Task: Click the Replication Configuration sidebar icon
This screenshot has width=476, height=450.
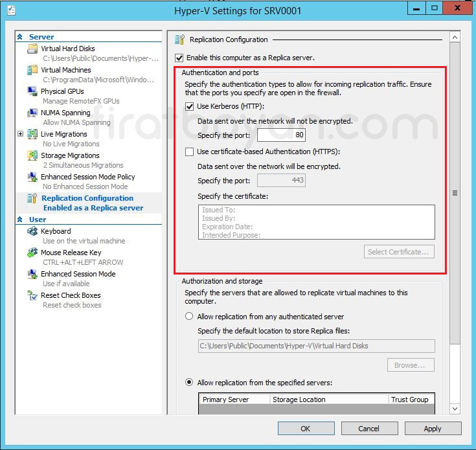Action: (x=32, y=198)
